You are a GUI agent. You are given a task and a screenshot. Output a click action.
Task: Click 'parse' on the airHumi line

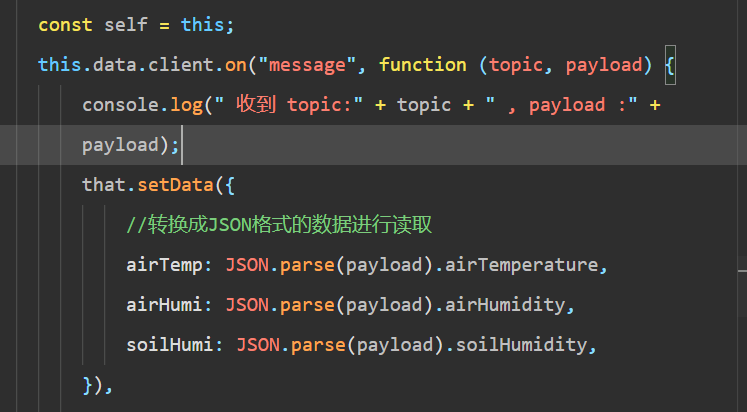(x=307, y=305)
